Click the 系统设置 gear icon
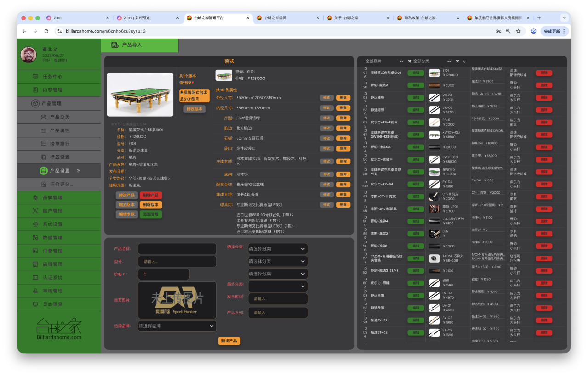 pos(35,224)
